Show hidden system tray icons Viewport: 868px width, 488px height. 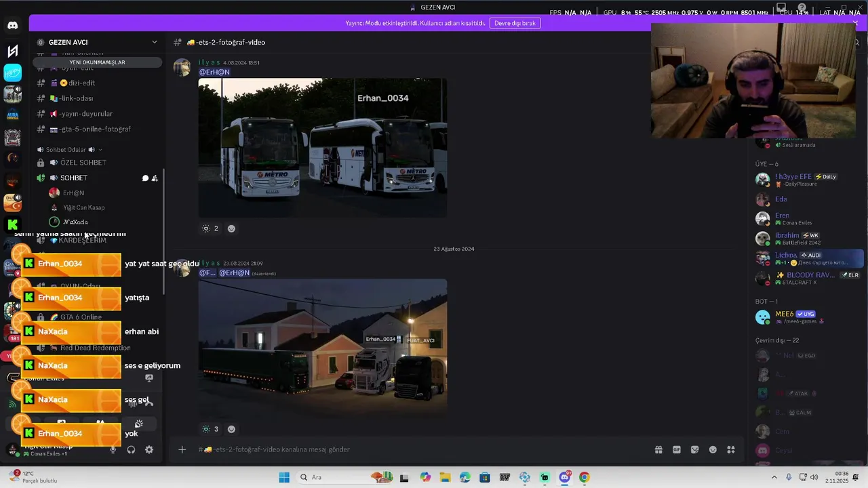point(774,477)
